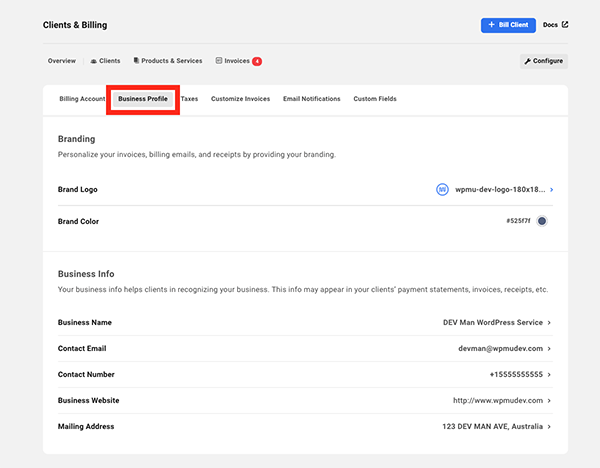Click the Brand Color swatch circle

(541, 221)
